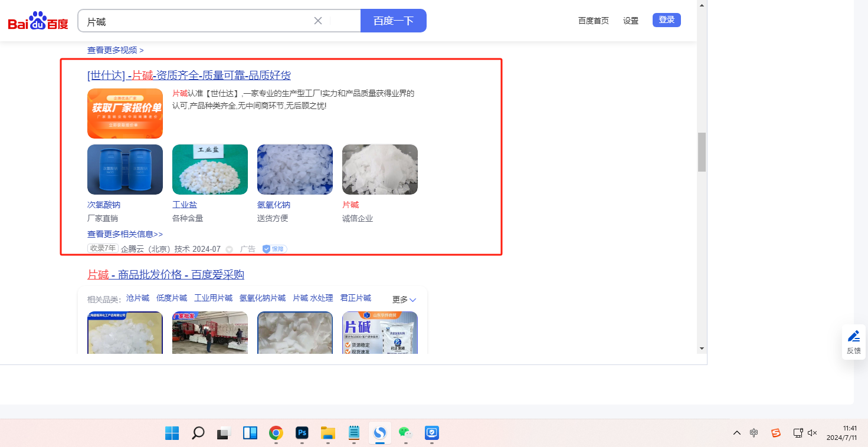Open File Explorer from the taskbar
This screenshot has width=868, height=447.
328,433
